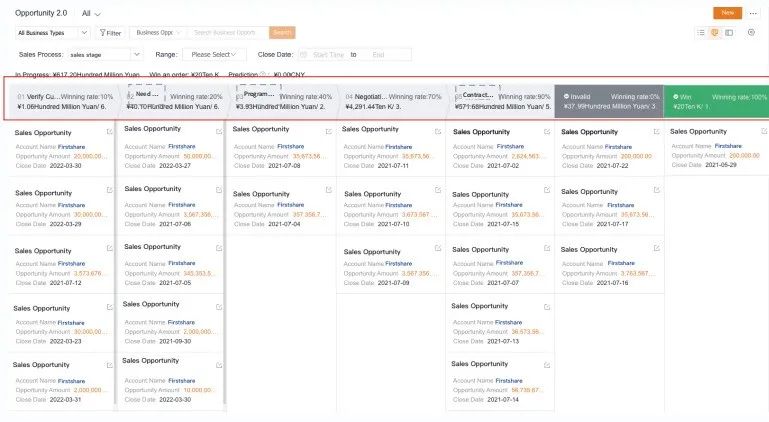Click the Close Date Start Time field
This screenshot has height=422, width=769.
pyautogui.click(x=328, y=54)
